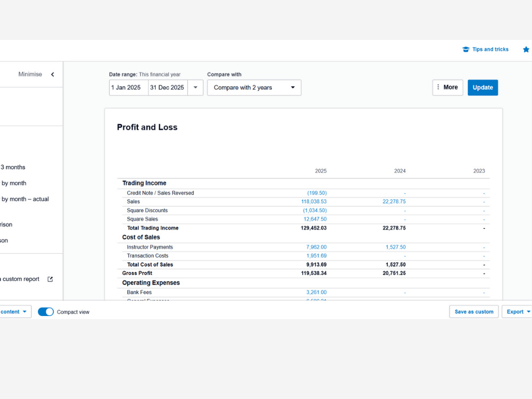The image size is (532, 399).
Task: Select the 'by month' sidebar option
Action: pyautogui.click(x=14, y=183)
